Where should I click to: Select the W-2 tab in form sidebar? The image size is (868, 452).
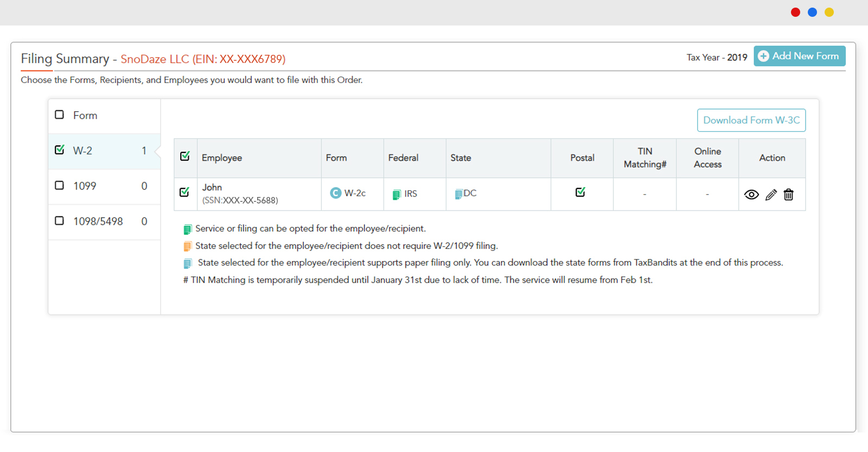(x=103, y=151)
